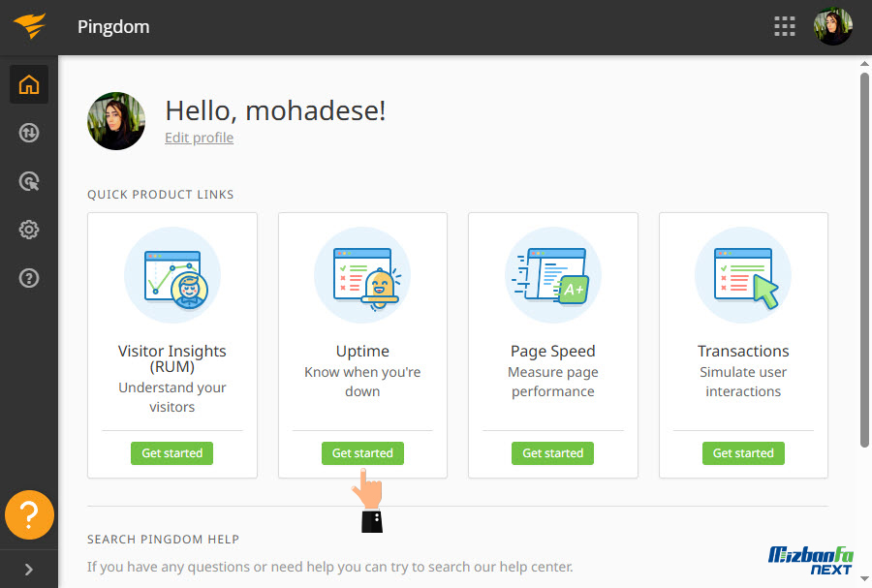Image resolution: width=872 pixels, height=588 pixels.
Task: Click the Page Speed card title
Action: 553,352
